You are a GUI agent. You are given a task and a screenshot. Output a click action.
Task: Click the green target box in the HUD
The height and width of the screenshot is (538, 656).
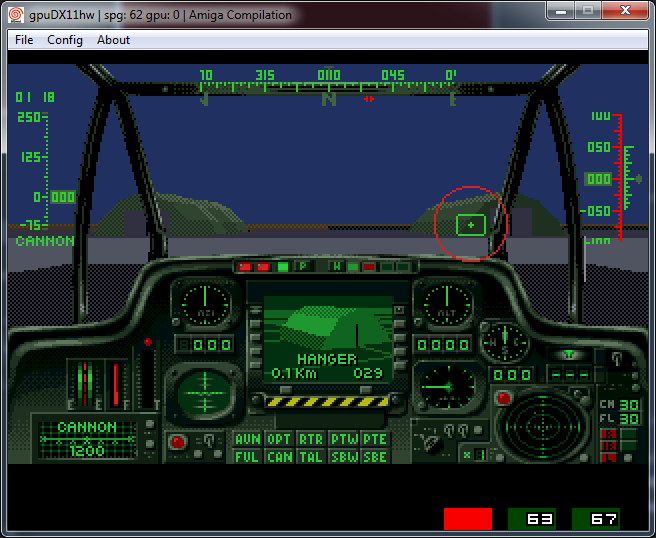[x=471, y=225]
